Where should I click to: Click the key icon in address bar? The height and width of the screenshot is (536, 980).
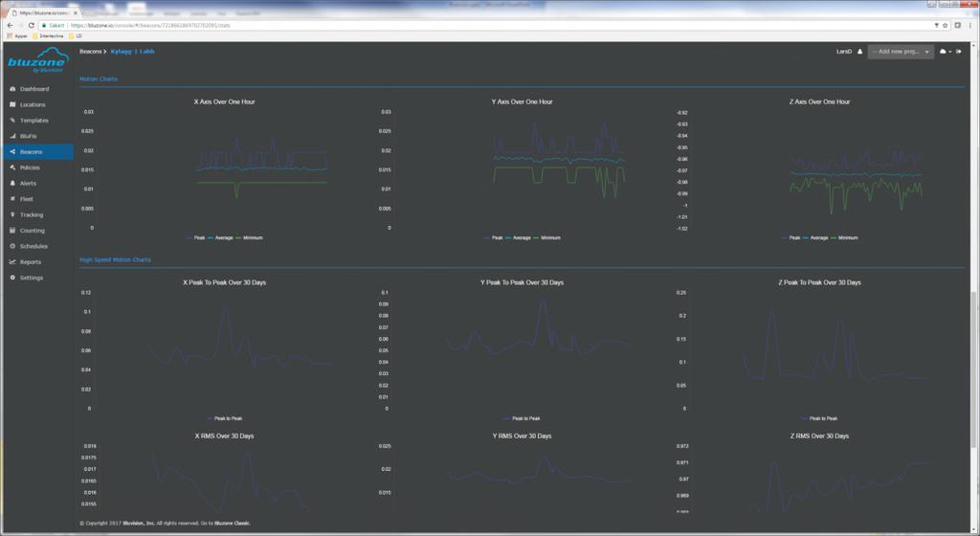936,25
